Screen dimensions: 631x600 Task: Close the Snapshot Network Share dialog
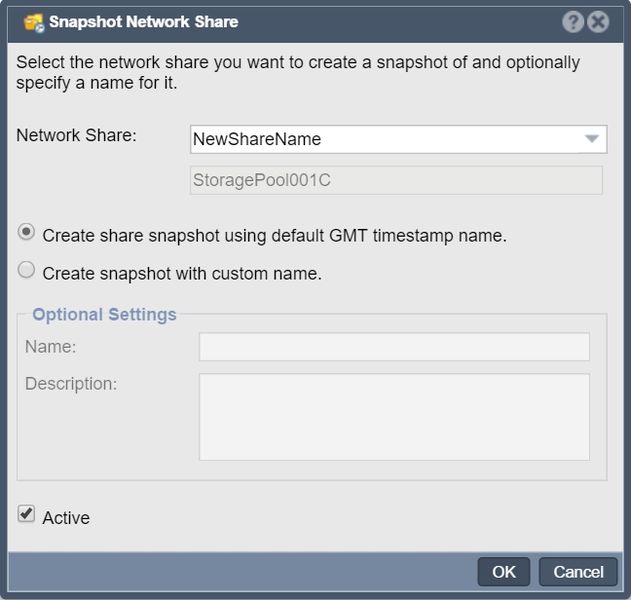[598, 22]
